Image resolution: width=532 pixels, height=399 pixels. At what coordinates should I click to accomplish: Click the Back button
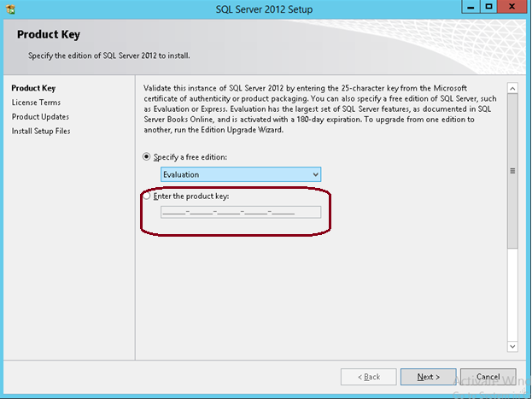(x=368, y=377)
